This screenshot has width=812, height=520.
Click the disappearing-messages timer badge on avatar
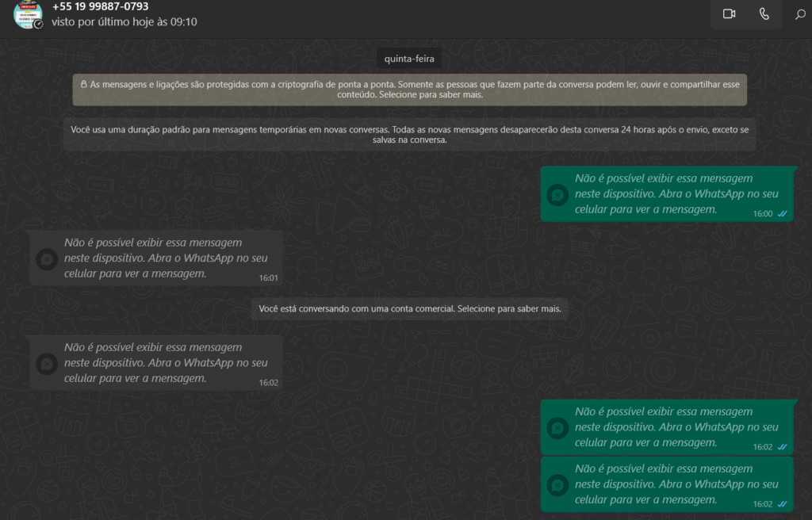coord(38,25)
